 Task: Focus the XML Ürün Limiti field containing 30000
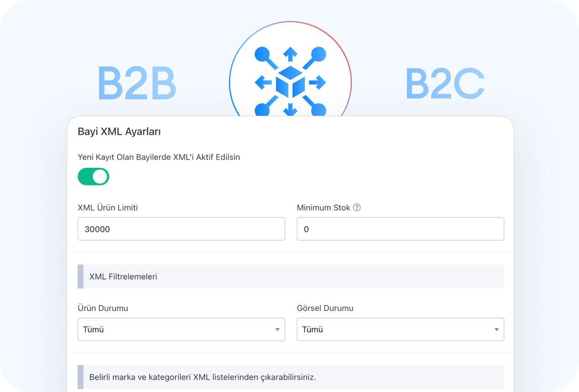(181, 229)
